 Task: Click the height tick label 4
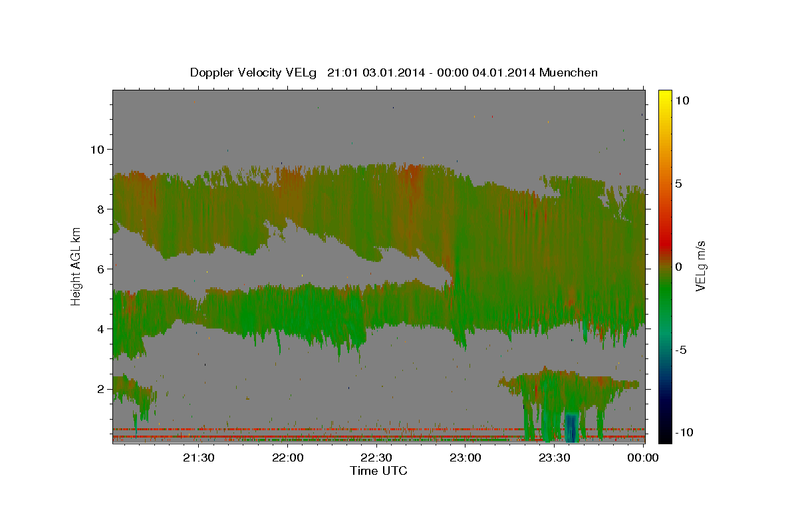pyautogui.click(x=101, y=329)
